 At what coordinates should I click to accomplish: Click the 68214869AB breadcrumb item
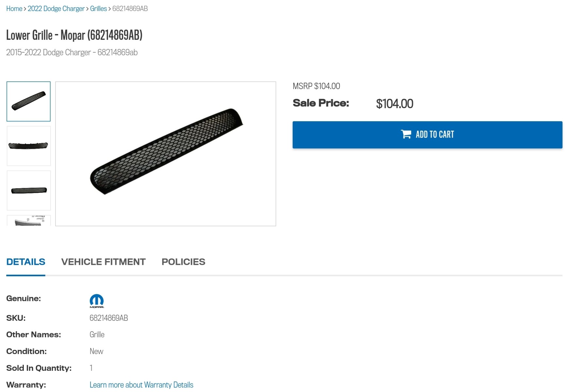pos(130,8)
